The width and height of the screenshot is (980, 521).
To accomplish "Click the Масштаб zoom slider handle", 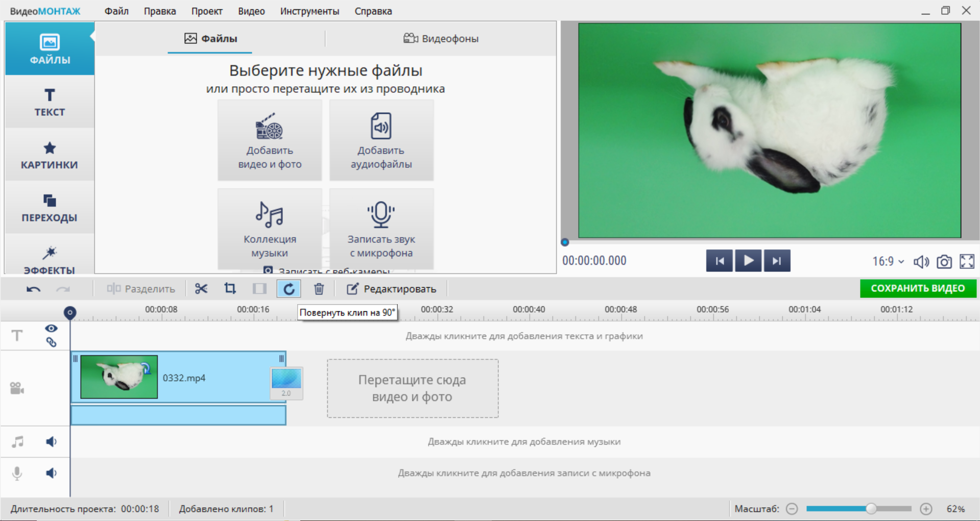I will point(871,509).
